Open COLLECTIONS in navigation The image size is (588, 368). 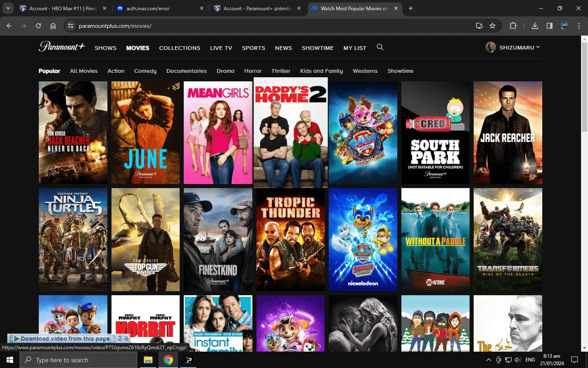tap(180, 48)
